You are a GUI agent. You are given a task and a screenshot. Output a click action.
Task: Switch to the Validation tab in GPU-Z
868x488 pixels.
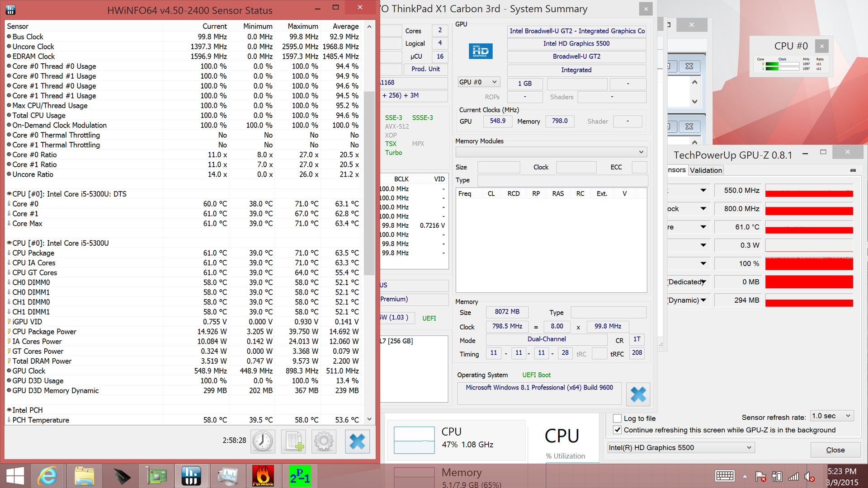[x=706, y=170]
